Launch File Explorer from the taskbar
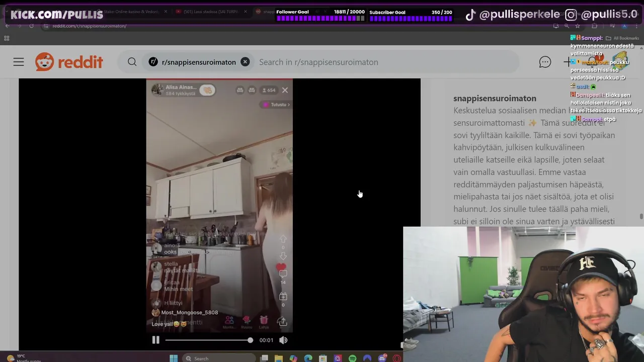The height and width of the screenshot is (362, 644). (278, 358)
